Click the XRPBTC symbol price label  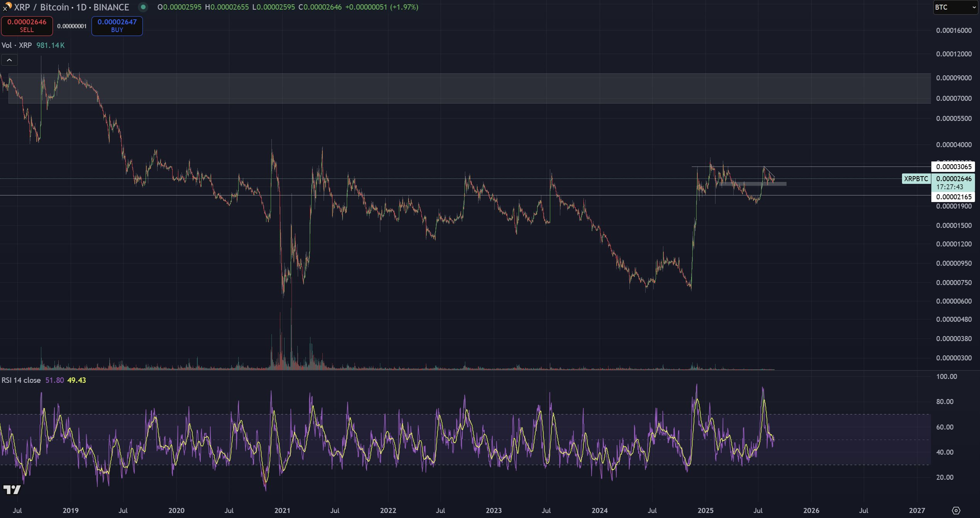pos(916,179)
